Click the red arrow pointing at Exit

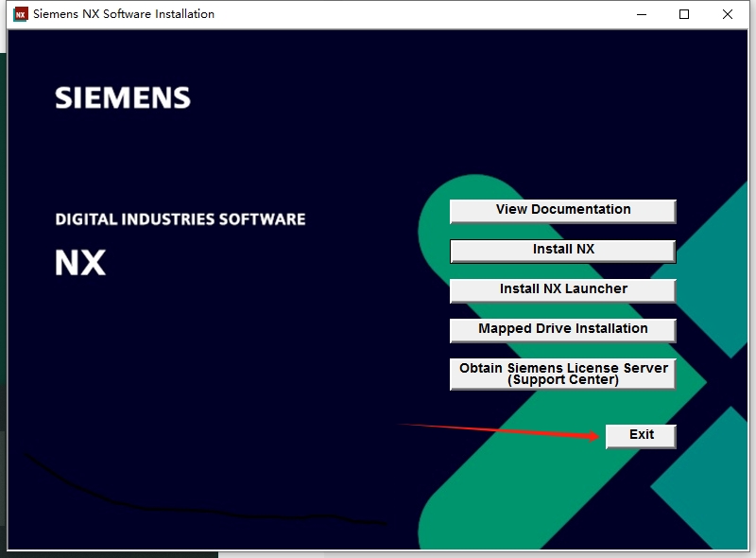pos(501,431)
